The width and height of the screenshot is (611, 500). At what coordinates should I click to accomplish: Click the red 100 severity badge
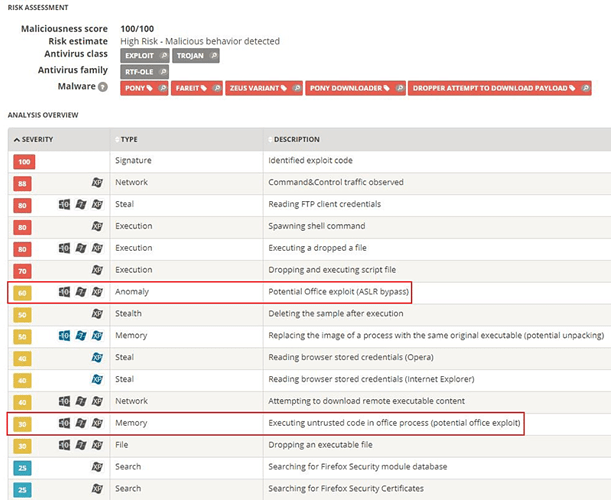pos(24,162)
